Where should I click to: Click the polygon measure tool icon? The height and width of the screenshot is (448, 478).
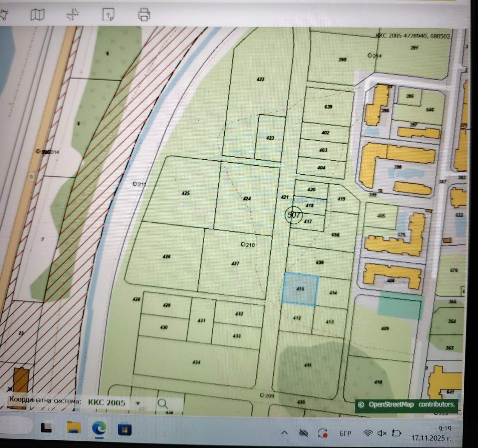coord(4,15)
